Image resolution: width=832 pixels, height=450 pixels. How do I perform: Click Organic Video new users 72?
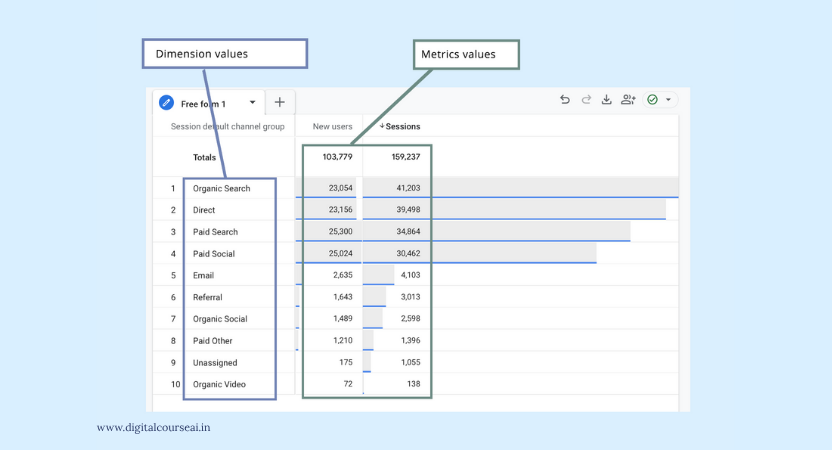coord(348,384)
